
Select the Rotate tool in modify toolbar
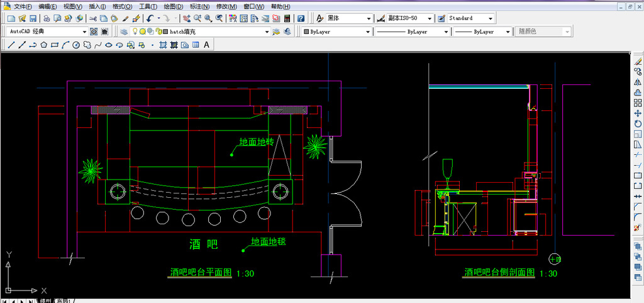pyautogui.click(x=638, y=123)
